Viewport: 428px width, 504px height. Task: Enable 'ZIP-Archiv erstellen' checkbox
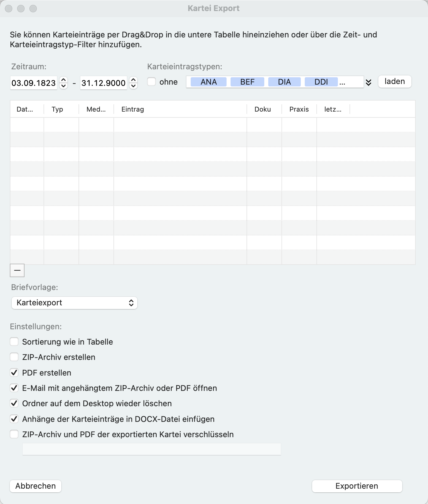[x=14, y=357]
